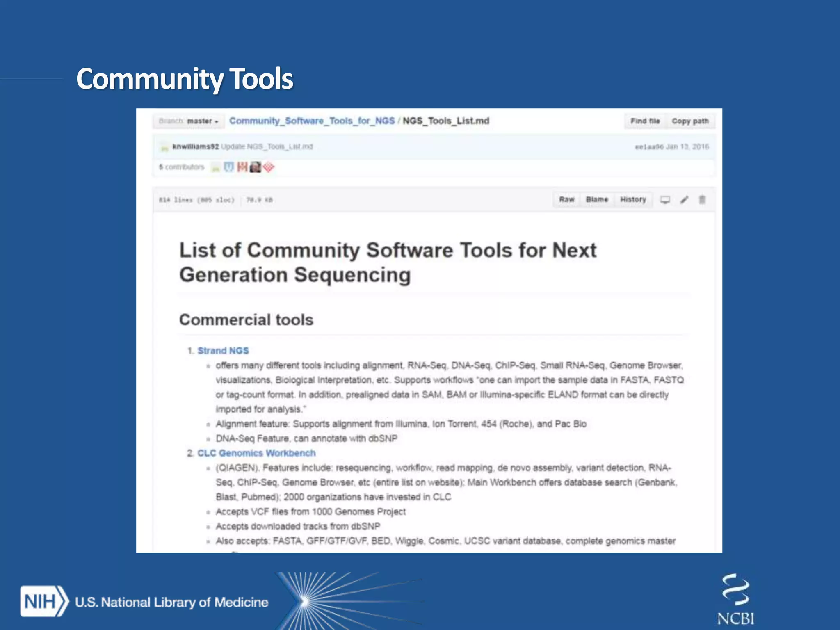
Task: Open the Branch master dropdown
Action: (189, 121)
